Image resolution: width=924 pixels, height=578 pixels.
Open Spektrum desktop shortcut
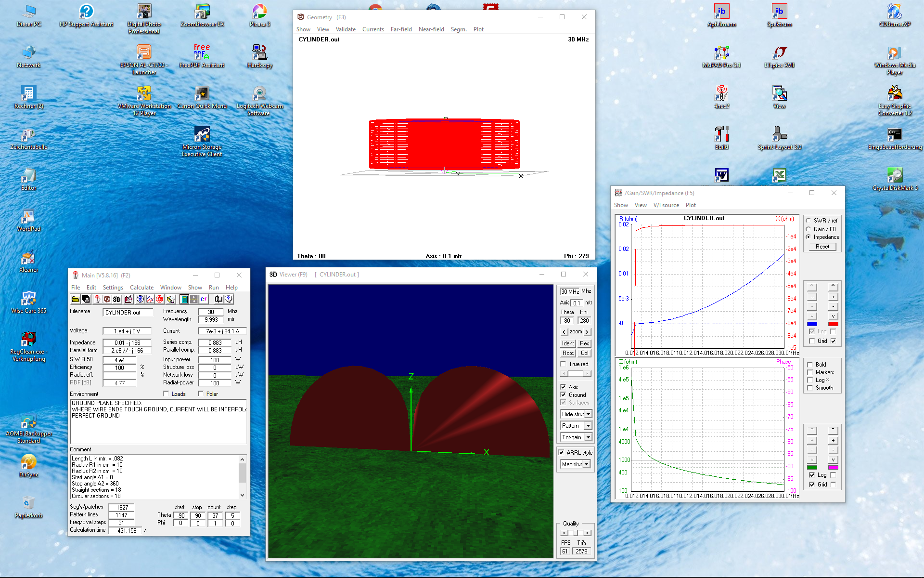click(x=779, y=15)
